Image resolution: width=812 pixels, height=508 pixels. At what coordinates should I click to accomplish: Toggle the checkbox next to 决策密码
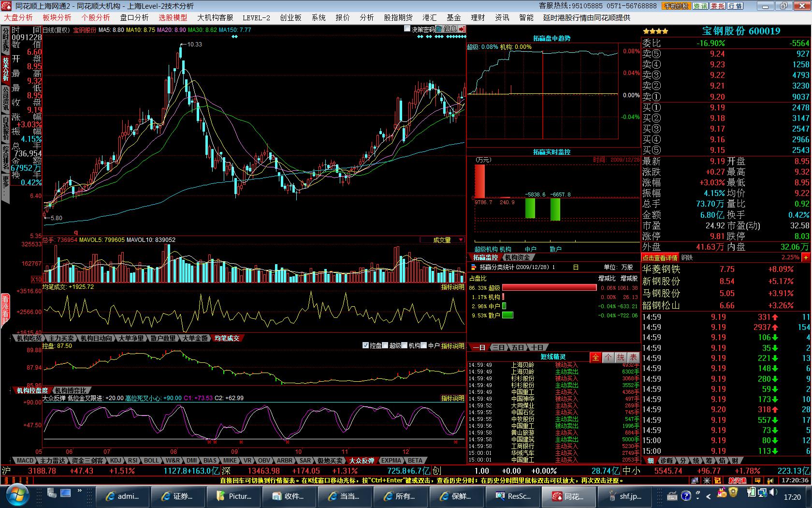pos(407,29)
